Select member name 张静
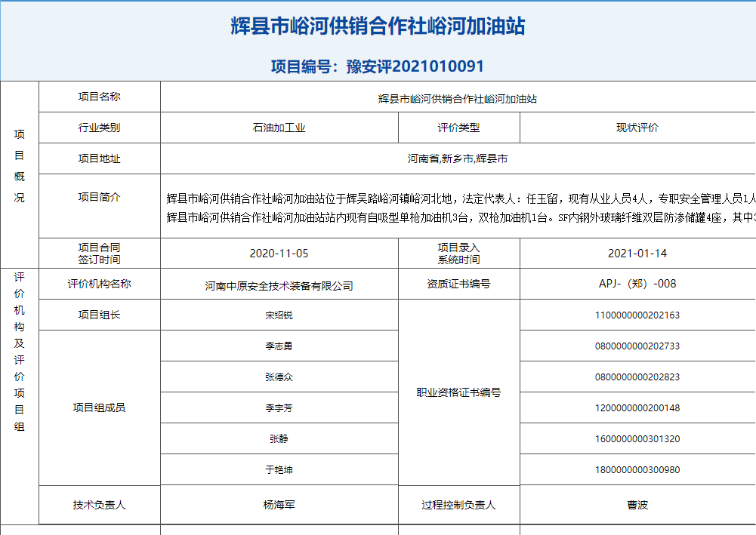 click(x=279, y=438)
